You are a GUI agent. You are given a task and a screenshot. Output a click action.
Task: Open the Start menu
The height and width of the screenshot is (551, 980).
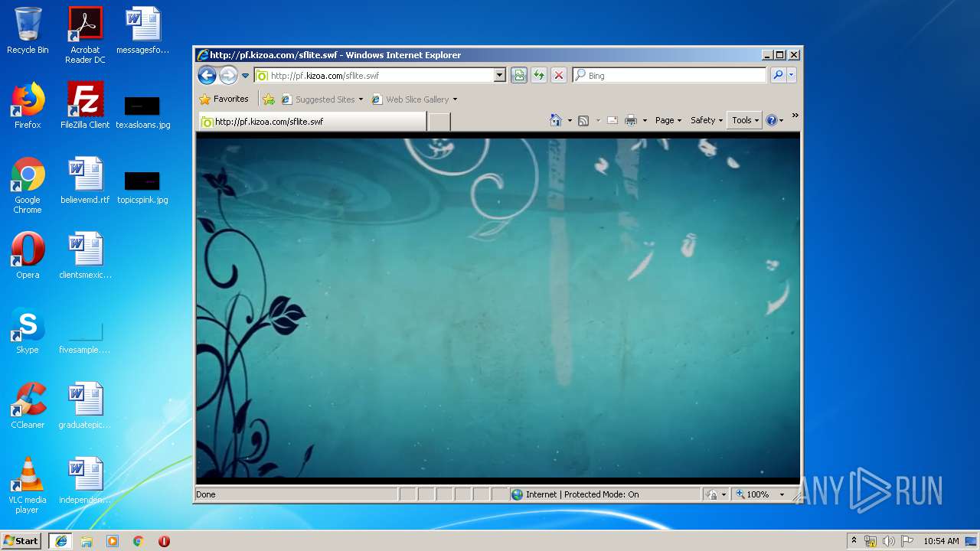click(x=21, y=540)
